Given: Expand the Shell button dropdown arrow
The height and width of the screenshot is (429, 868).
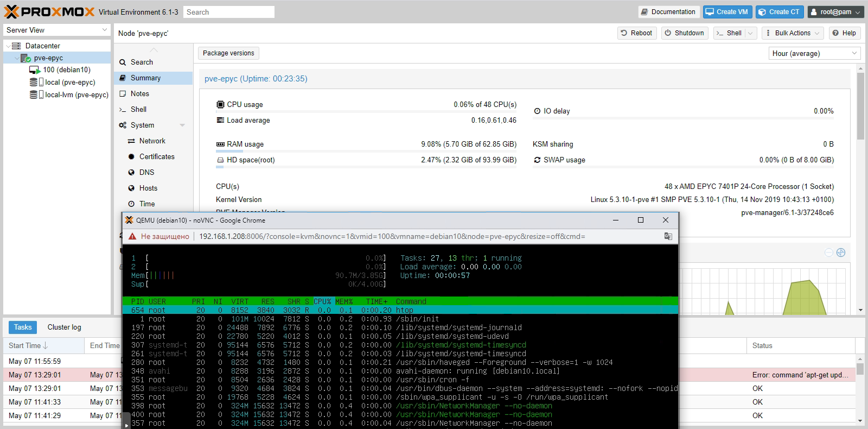Looking at the screenshot, I should pyautogui.click(x=750, y=33).
